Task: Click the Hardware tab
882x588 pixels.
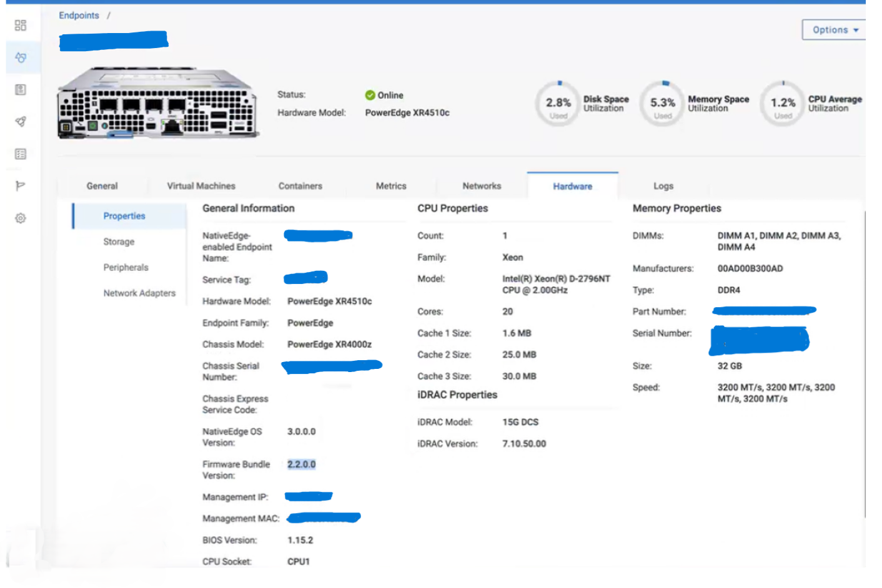Action: coord(573,186)
